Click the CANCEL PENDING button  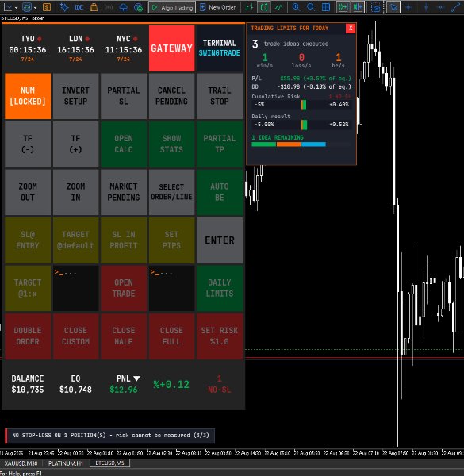pos(172,96)
